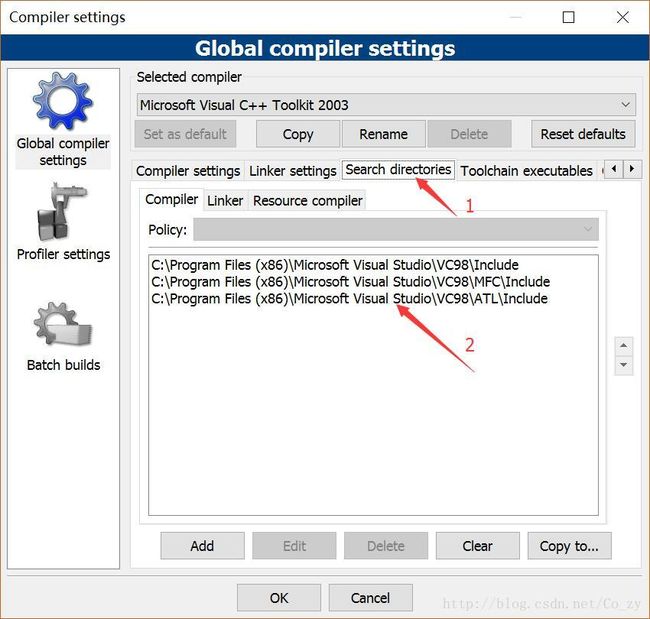Click the Cancel button
The height and width of the screenshot is (619, 650).
pyautogui.click(x=370, y=597)
